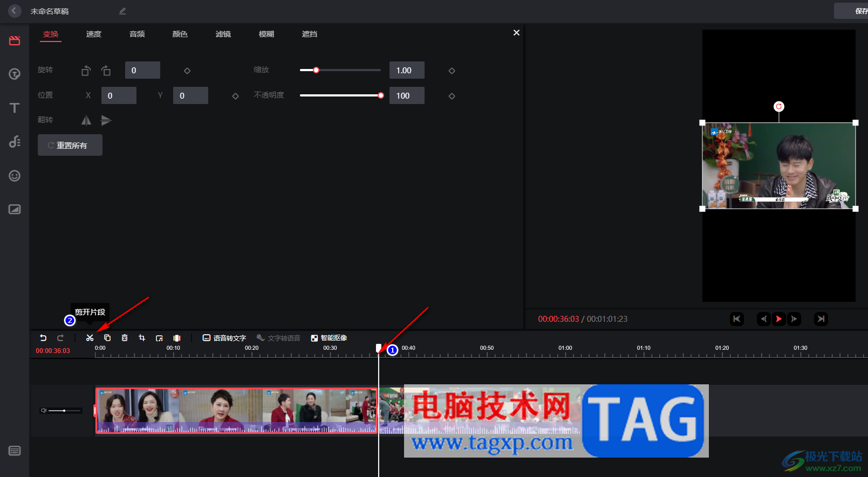Step forward one frame

794,319
